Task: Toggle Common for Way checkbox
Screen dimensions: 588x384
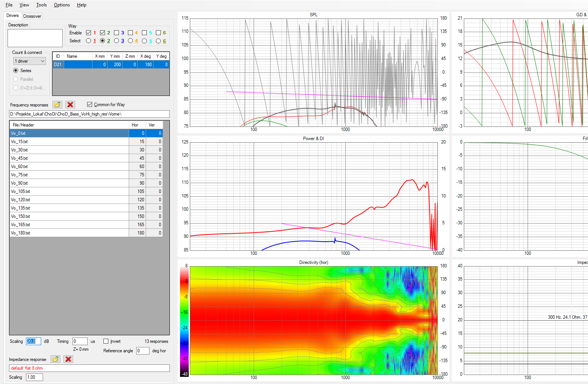Action: coord(89,105)
